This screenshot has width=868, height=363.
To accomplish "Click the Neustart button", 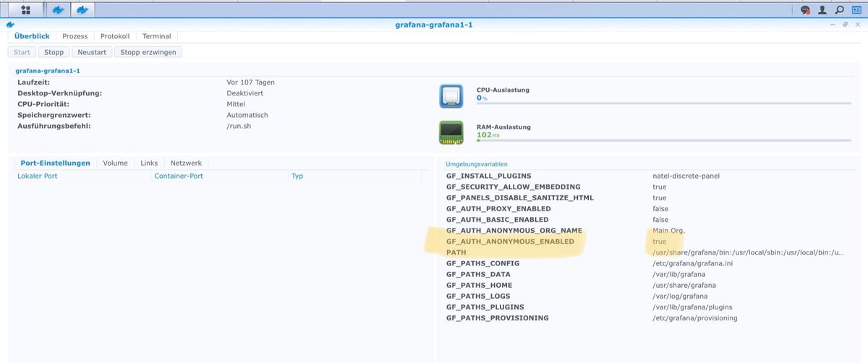I will pos(92,52).
